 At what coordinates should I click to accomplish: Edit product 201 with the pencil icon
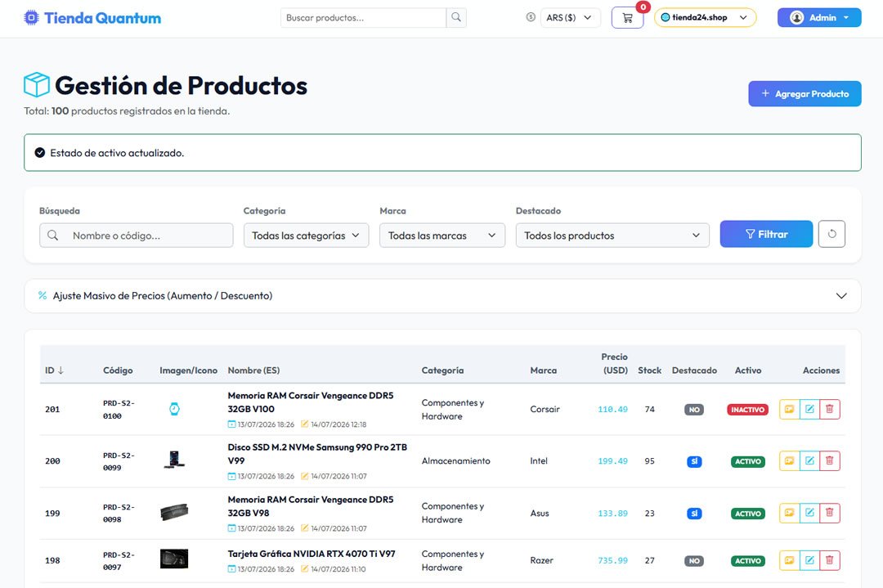(x=809, y=410)
